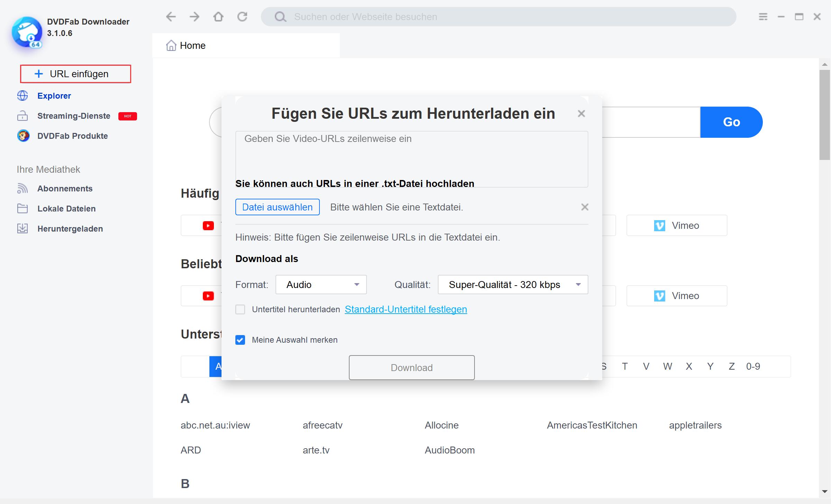Click the scrollbar down arrow
This screenshot has height=504, width=831.
coord(825,491)
